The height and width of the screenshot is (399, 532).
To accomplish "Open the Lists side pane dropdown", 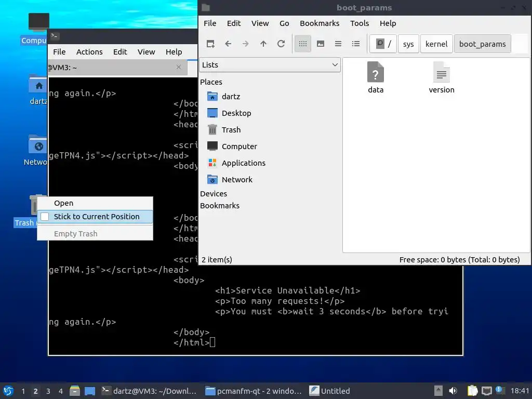I will [270, 65].
